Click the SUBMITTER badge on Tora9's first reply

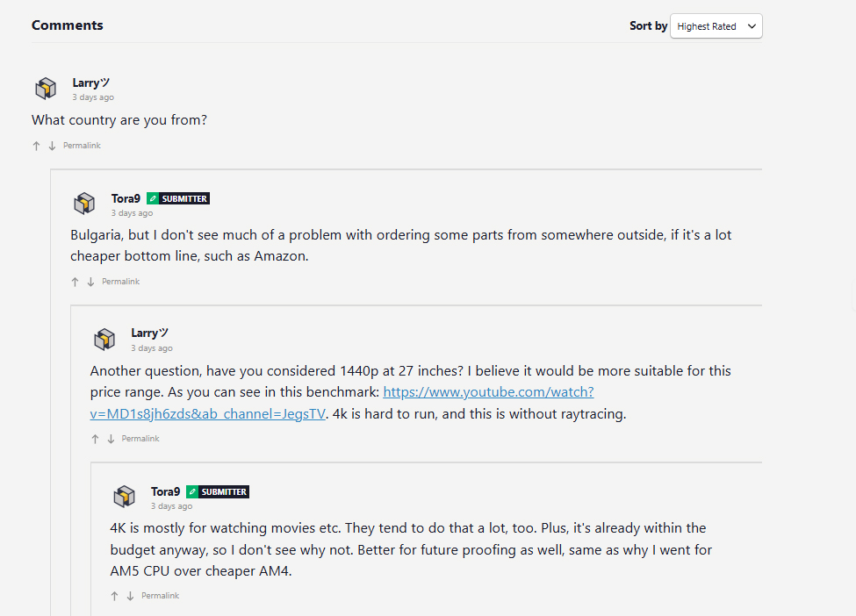[x=178, y=198]
